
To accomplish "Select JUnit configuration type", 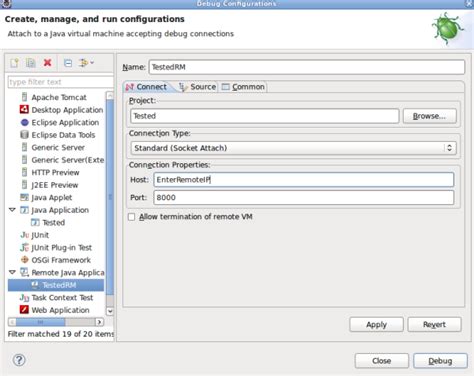I will (x=40, y=235).
